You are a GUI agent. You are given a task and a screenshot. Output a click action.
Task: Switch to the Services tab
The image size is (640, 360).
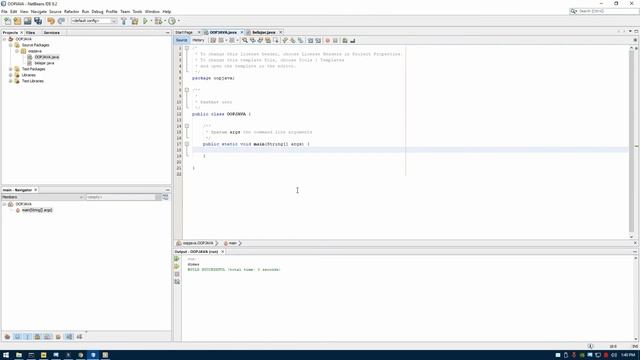point(52,33)
